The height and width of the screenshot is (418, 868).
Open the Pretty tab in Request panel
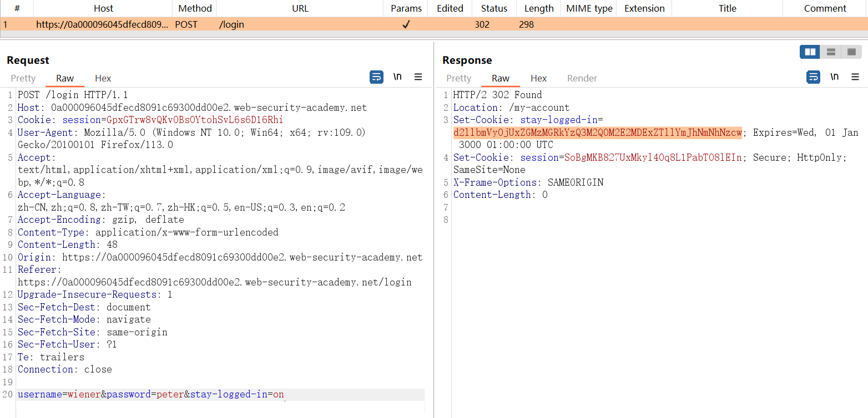click(23, 78)
